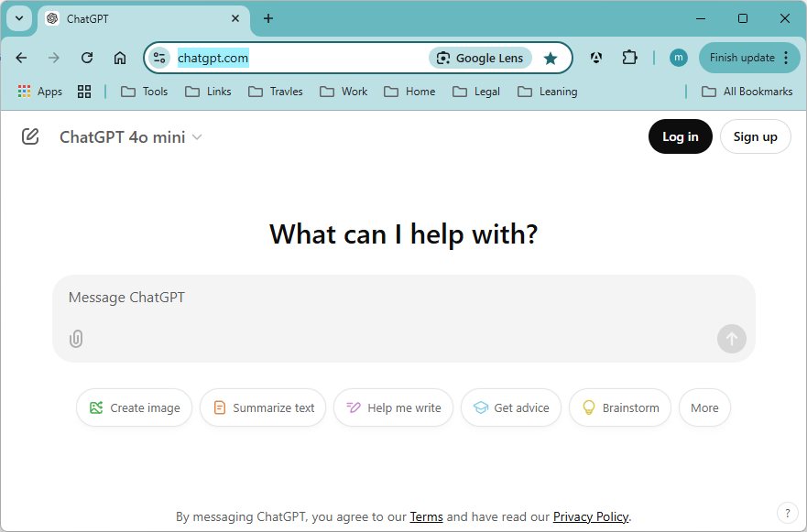Maximize the browser window

coord(743,18)
